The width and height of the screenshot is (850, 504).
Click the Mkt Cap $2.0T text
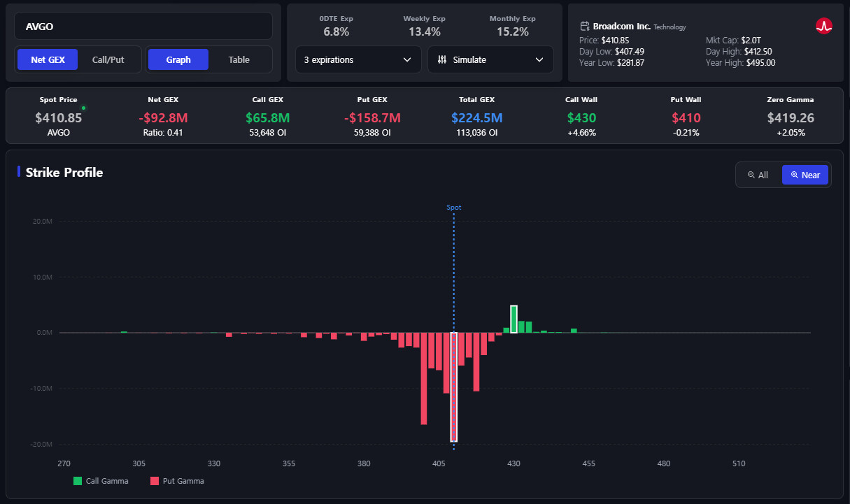tap(733, 41)
